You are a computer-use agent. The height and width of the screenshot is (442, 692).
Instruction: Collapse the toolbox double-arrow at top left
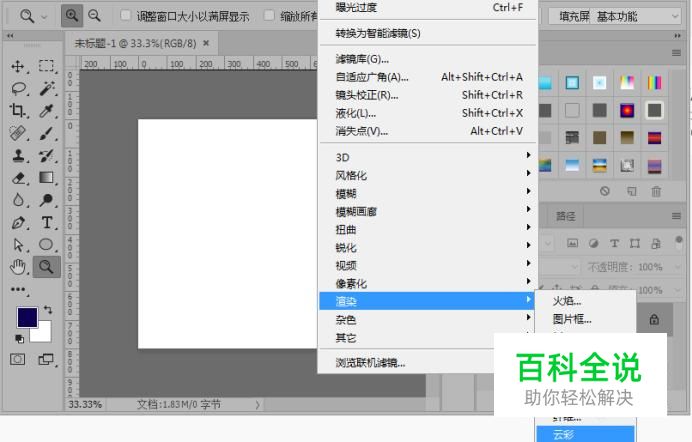click(x=10, y=36)
